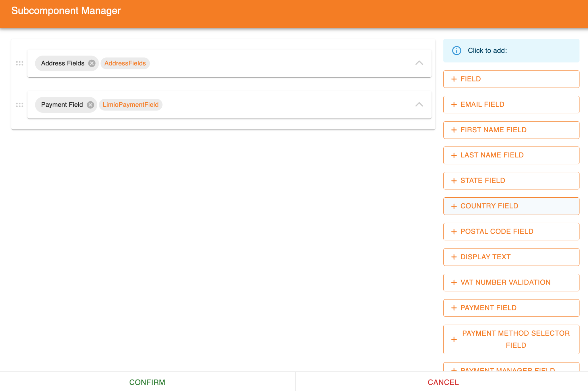Image resolution: width=588 pixels, height=391 pixels.
Task: Confirm the subcomponent changes
Action: 147,382
